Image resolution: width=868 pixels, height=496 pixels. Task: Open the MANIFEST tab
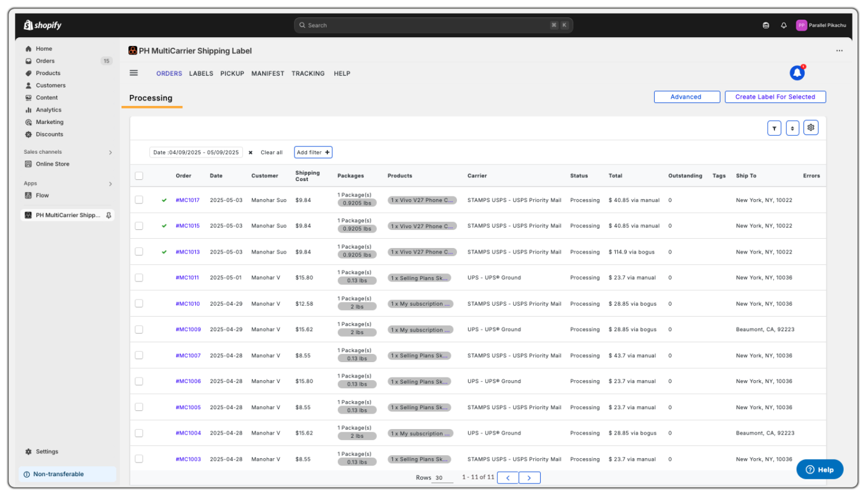(268, 73)
